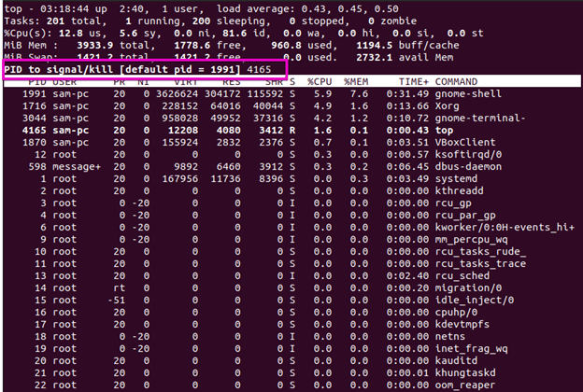Click the inet_frag_wq command
This screenshot has height=392, width=583.
coord(471,349)
